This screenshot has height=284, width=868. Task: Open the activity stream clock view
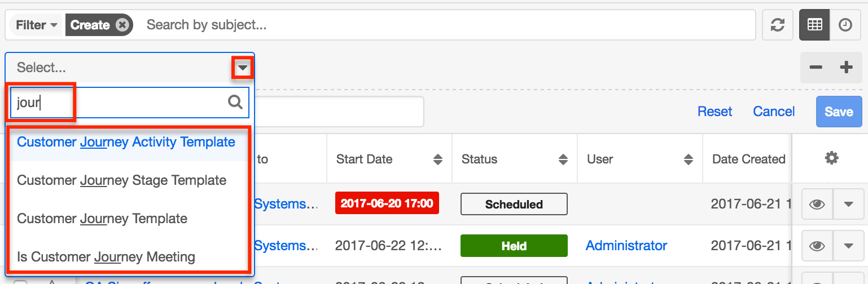(x=845, y=25)
